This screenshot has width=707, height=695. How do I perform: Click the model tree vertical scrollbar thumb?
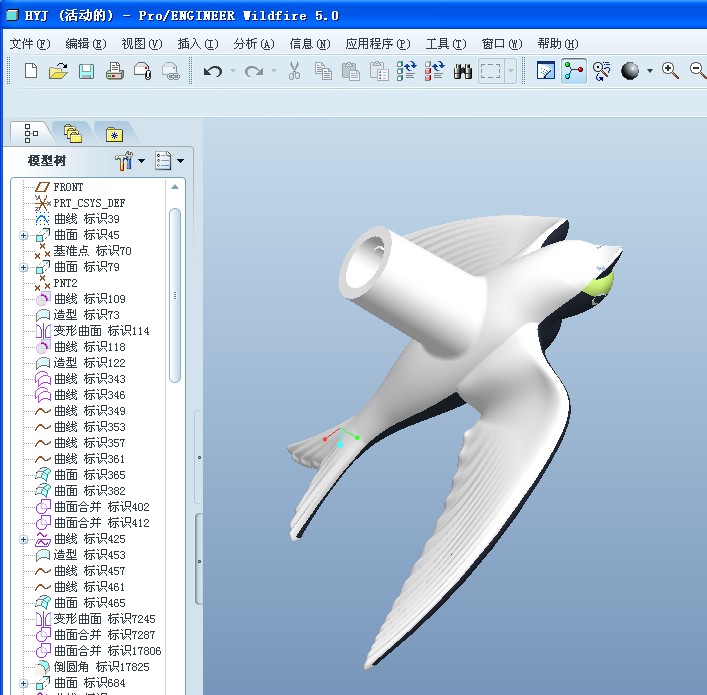(x=175, y=295)
